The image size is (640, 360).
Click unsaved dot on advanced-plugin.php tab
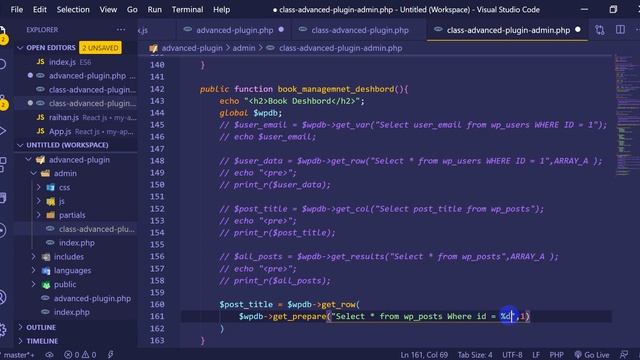pos(281,30)
